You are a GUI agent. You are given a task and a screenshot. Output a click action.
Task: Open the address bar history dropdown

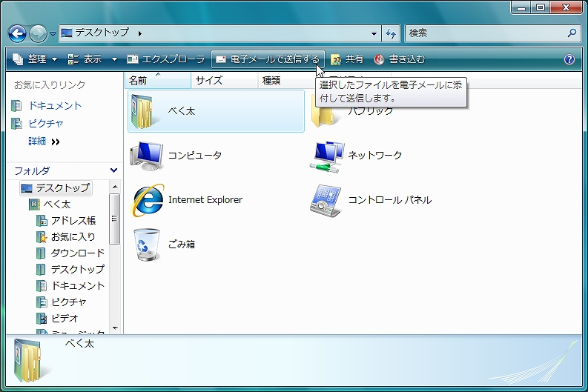pyautogui.click(x=374, y=34)
